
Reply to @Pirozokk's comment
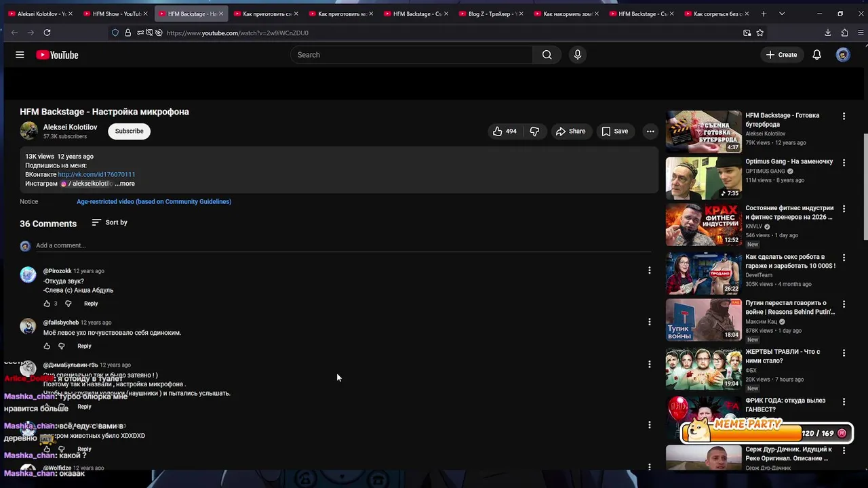coord(91,304)
